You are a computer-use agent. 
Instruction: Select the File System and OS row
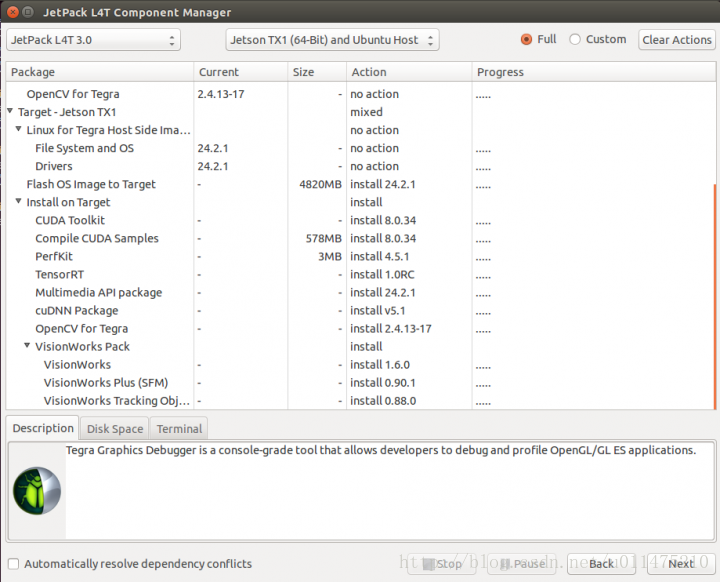point(360,148)
